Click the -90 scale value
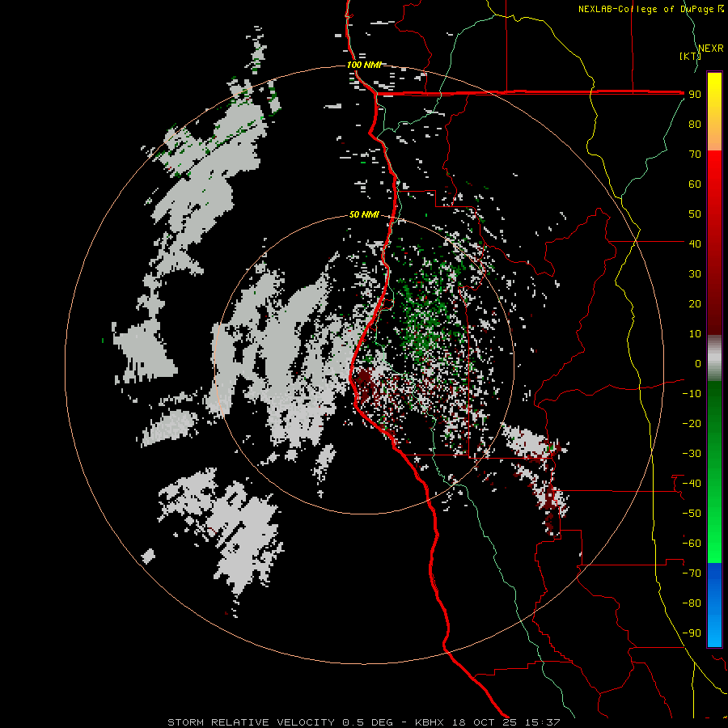 [x=692, y=633]
